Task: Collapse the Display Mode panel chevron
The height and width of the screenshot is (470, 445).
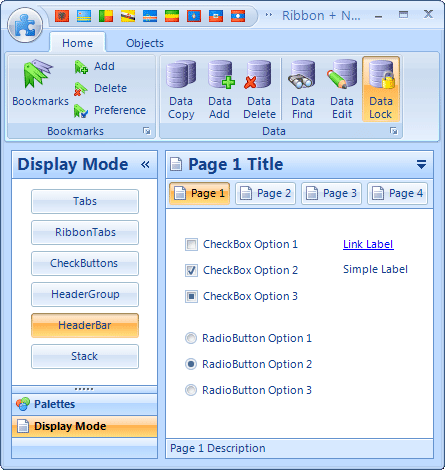Action: [145, 164]
